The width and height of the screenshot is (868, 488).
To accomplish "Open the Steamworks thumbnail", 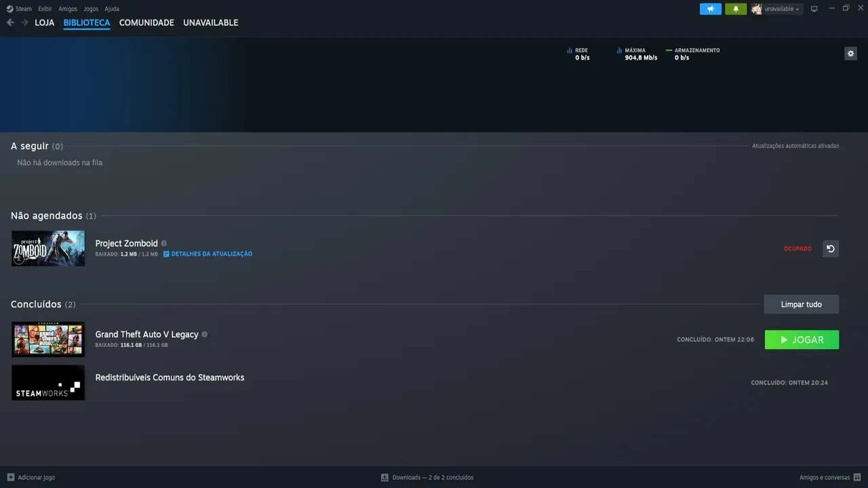I will (48, 382).
